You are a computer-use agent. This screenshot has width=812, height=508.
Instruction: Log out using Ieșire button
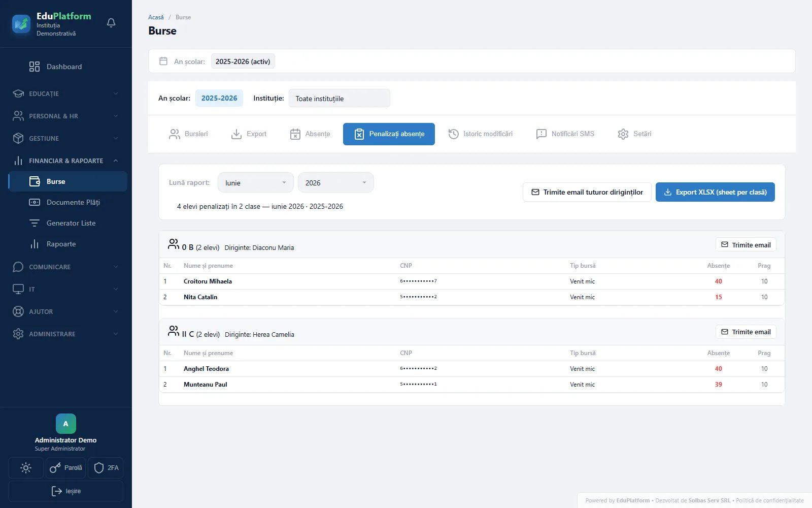pyautogui.click(x=66, y=491)
